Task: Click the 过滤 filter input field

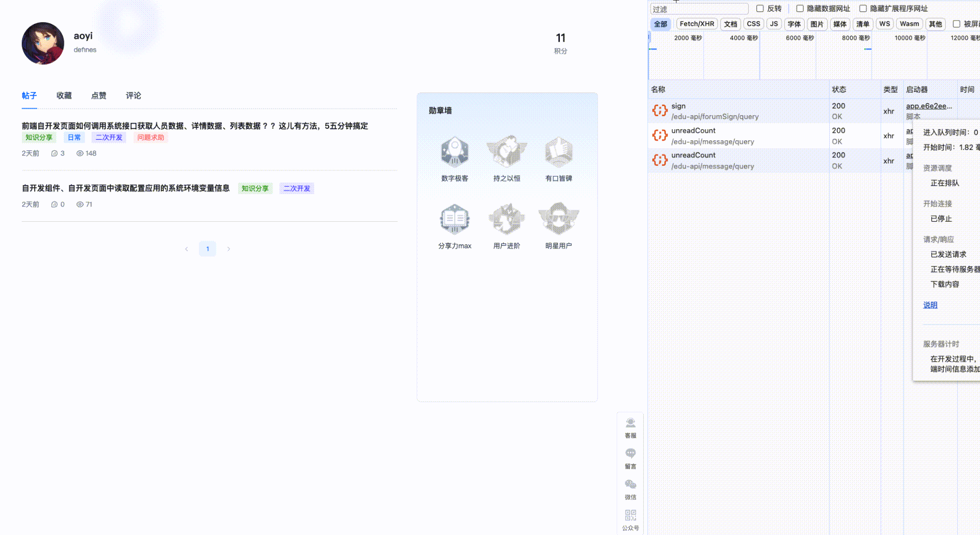Action: click(x=699, y=9)
